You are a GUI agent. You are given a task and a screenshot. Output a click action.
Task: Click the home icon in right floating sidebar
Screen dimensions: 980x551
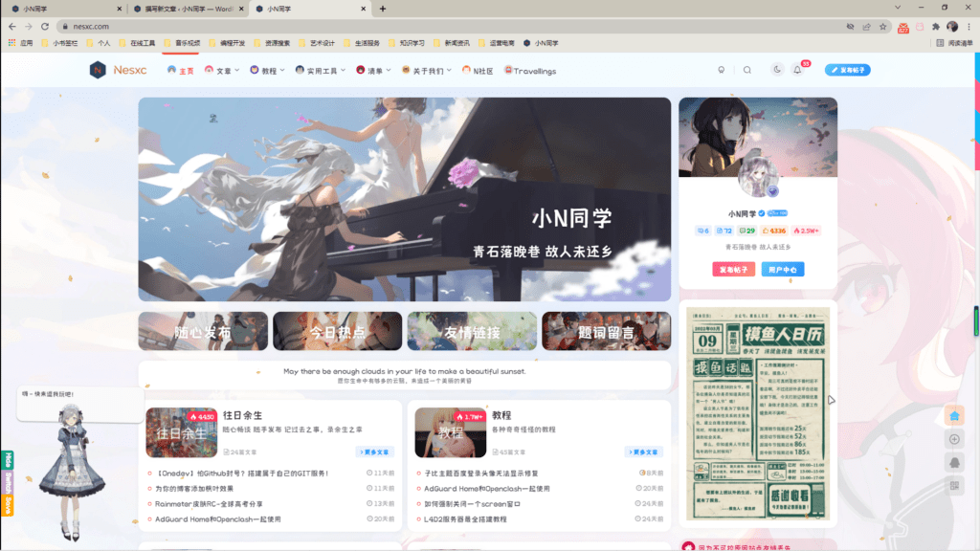954,415
